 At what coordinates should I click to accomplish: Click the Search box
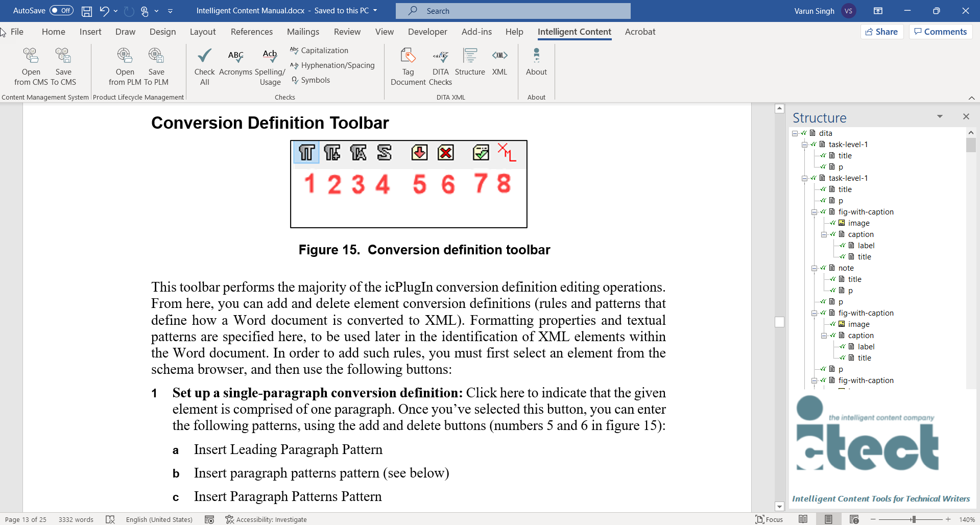(x=513, y=11)
